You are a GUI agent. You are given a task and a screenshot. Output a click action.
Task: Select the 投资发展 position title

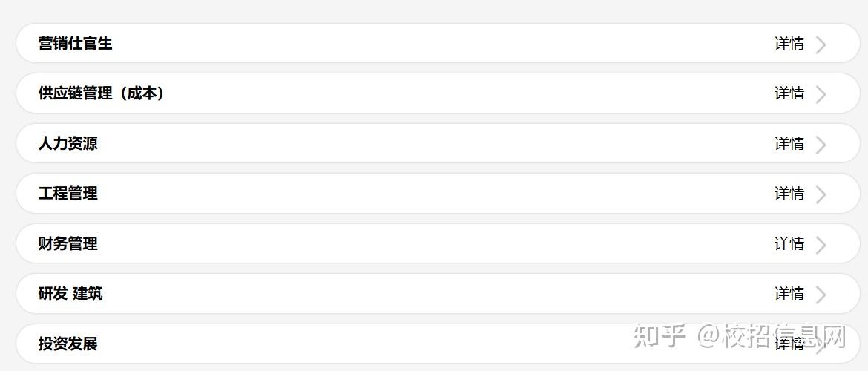[68, 344]
